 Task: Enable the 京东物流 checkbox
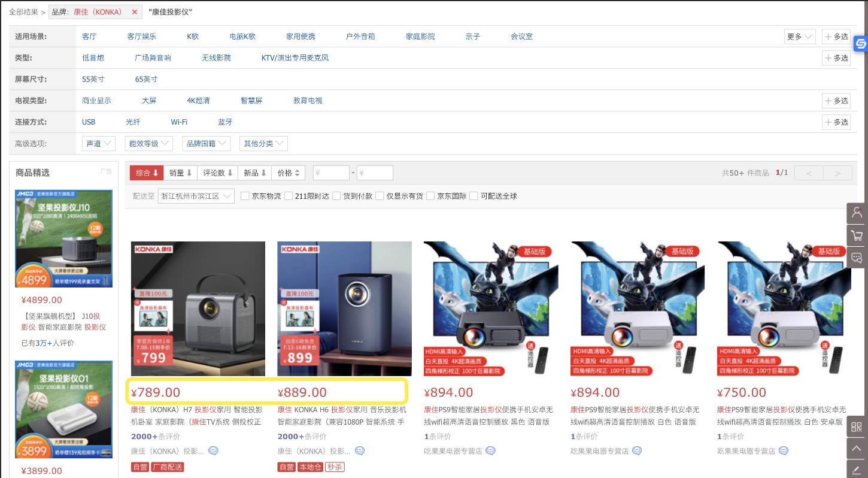[x=245, y=195]
